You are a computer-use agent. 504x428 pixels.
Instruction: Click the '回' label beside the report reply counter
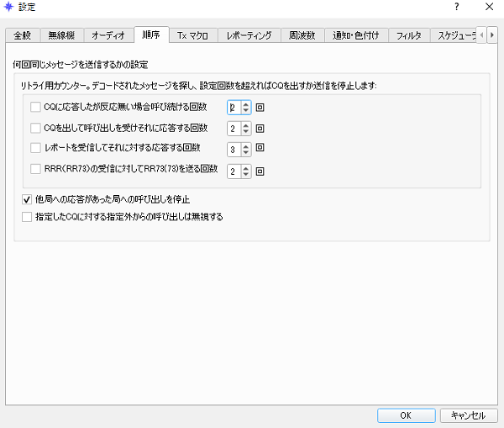pos(260,149)
